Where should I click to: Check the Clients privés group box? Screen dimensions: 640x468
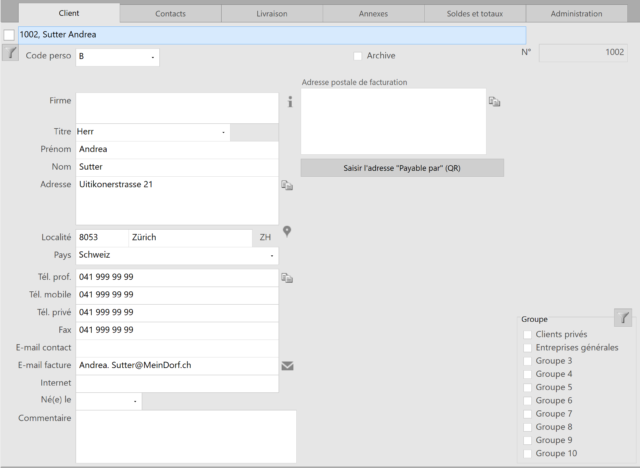point(528,334)
